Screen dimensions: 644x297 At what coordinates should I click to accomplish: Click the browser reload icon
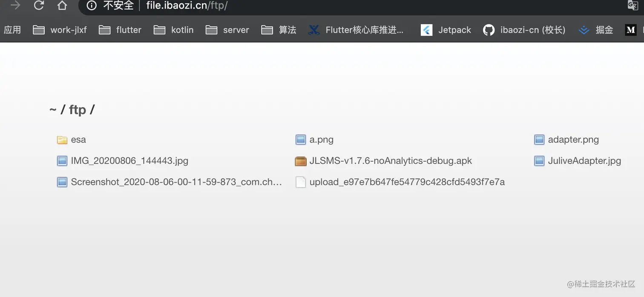tap(39, 6)
